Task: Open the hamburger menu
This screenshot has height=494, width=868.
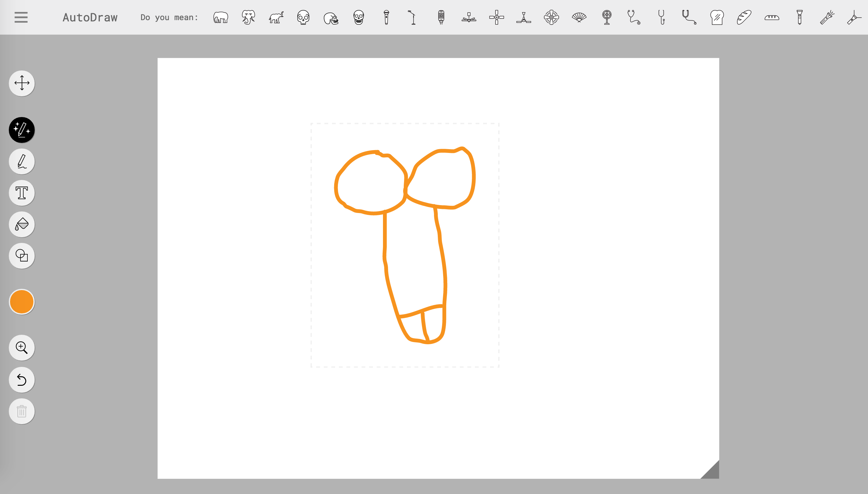Action: tap(21, 17)
